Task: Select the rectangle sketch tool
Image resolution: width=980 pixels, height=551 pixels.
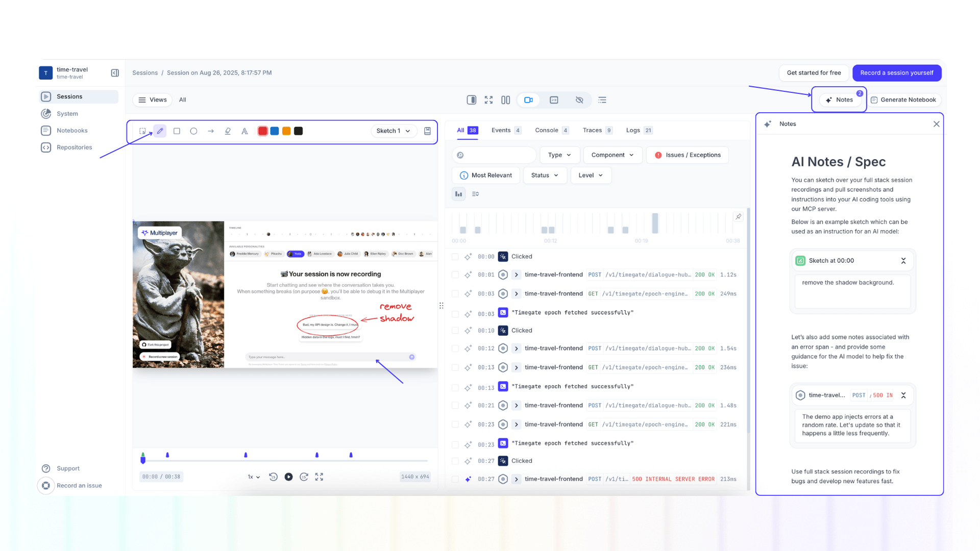Action: (177, 131)
